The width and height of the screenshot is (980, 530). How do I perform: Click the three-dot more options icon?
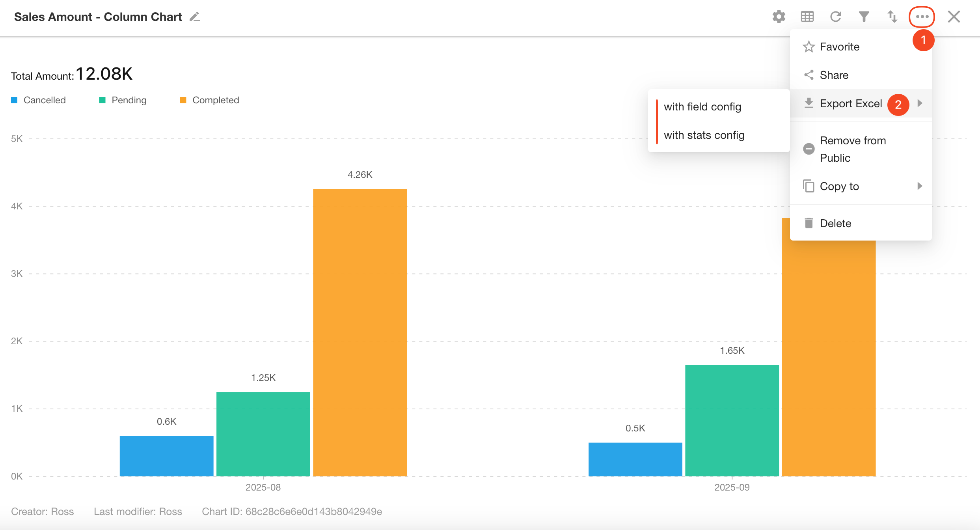coord(922,17)
